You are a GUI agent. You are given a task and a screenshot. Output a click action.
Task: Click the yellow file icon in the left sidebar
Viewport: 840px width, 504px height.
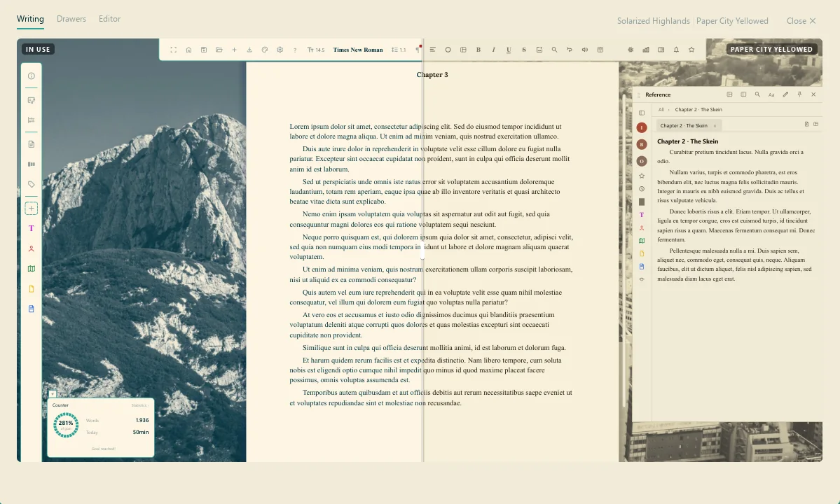tap(31, 289)
